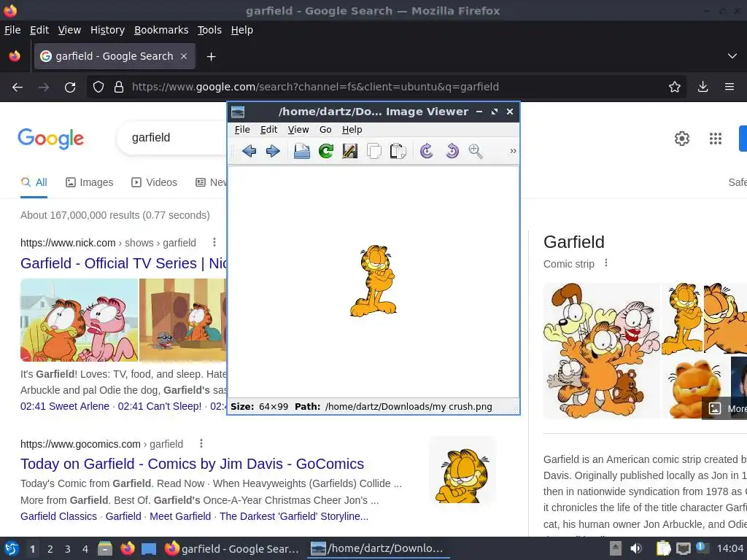This screenshot has height=560, width=747.
Task: Open the Image Viewer View menu
Action: [298, 130]
